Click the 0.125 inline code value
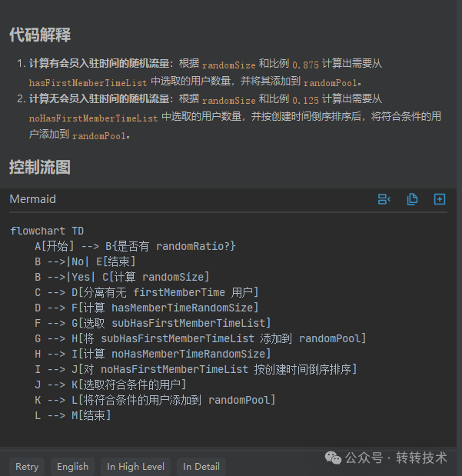The width and height of the screenshot is (462, 476). [x=305, y=100]
